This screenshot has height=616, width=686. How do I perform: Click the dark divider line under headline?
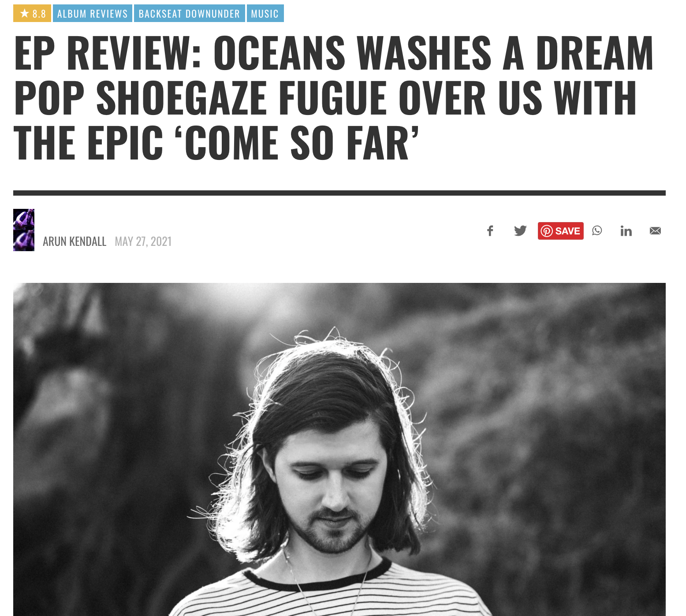pyautogui.click(x=339, y=193)
